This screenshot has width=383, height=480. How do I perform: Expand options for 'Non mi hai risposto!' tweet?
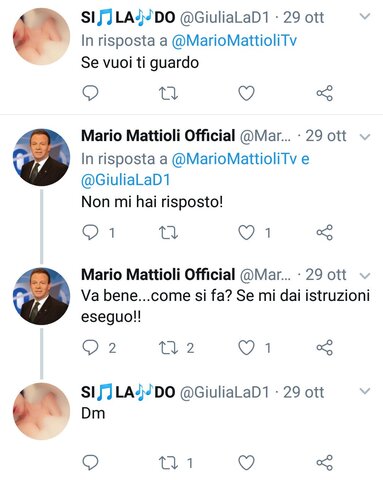pos(365,137)
